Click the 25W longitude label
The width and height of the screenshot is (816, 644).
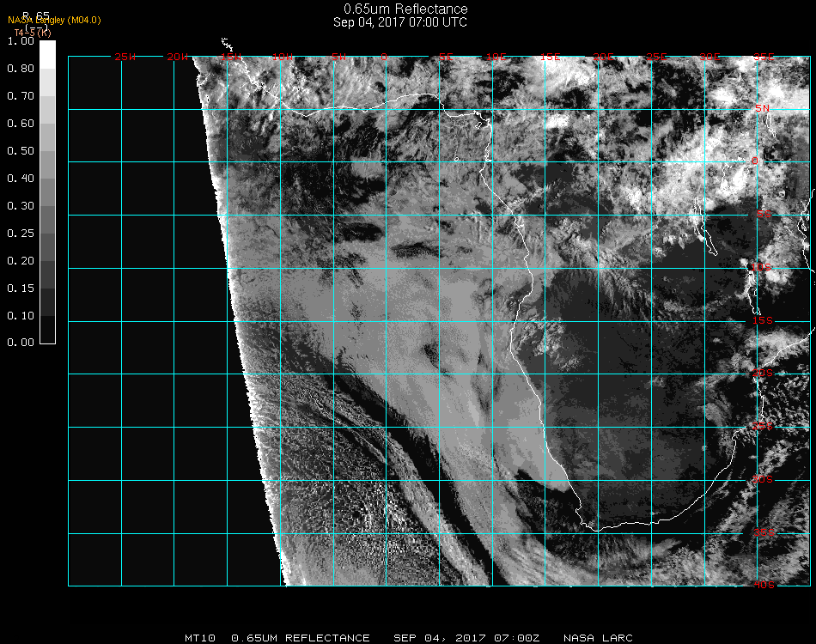coord(125,57)
